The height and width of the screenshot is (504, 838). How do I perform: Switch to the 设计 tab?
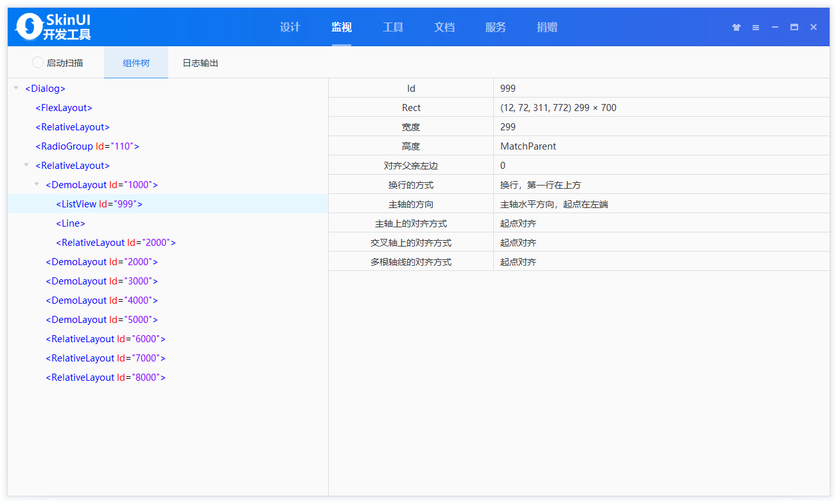(x=290, y=27)
